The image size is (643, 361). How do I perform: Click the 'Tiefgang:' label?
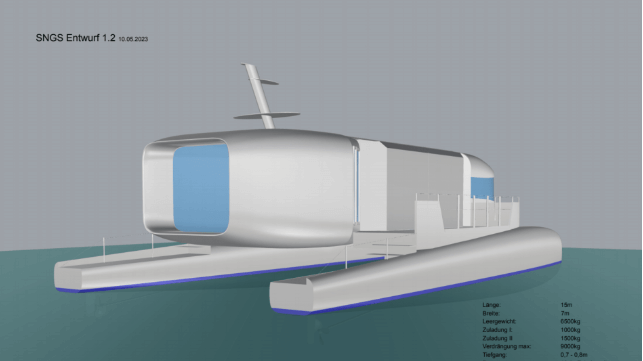point(494,355)
